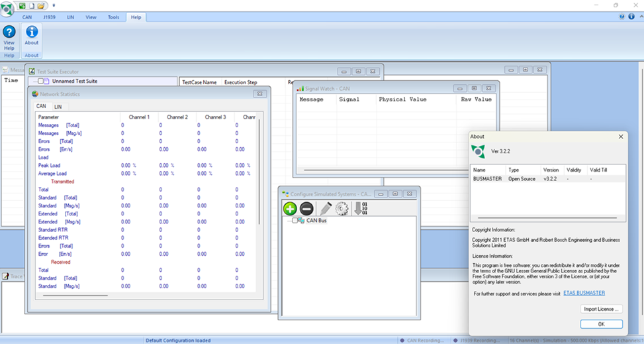This screenshot has width=644, height=344.
Task: Click Signal Watch horizontal scrollbar
Action: tap(386, 170)
